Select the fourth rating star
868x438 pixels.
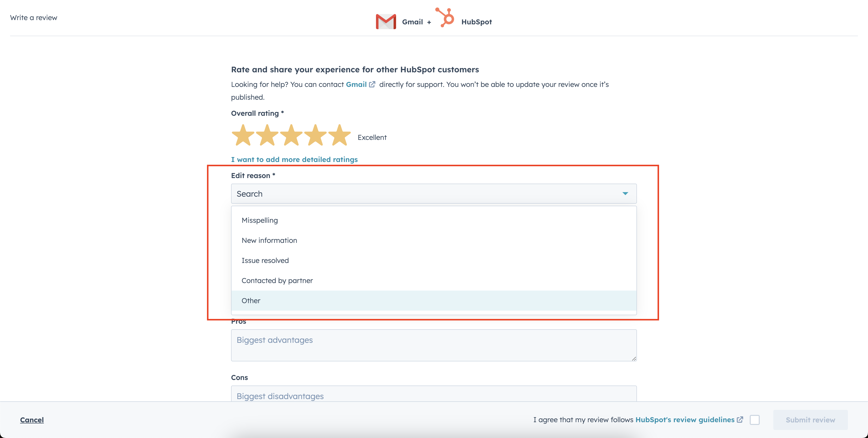pyautogui.click(x=315, y=135)
